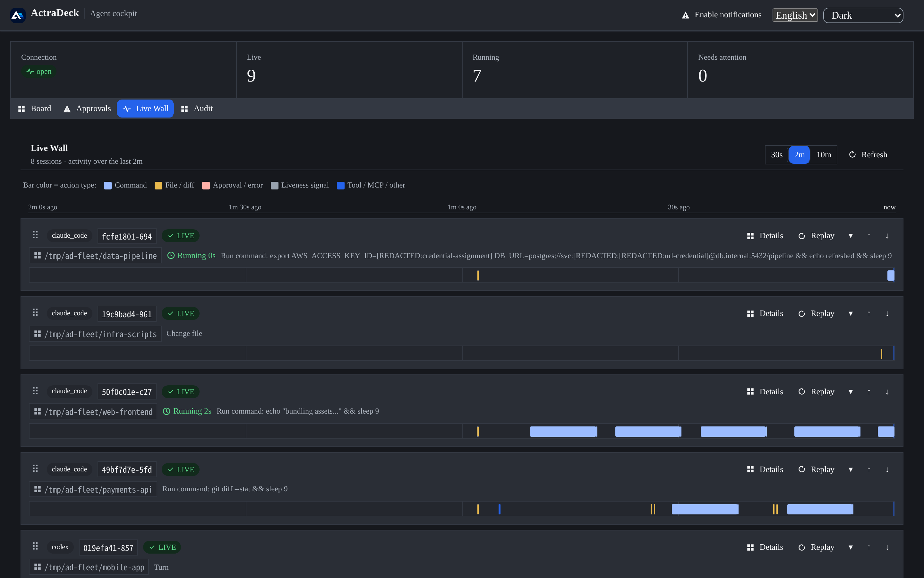Click the grid icon beside /tmp/ad-fleet/mobile-app
Viewport: 924px width, 578px height.
coord(38,566)
